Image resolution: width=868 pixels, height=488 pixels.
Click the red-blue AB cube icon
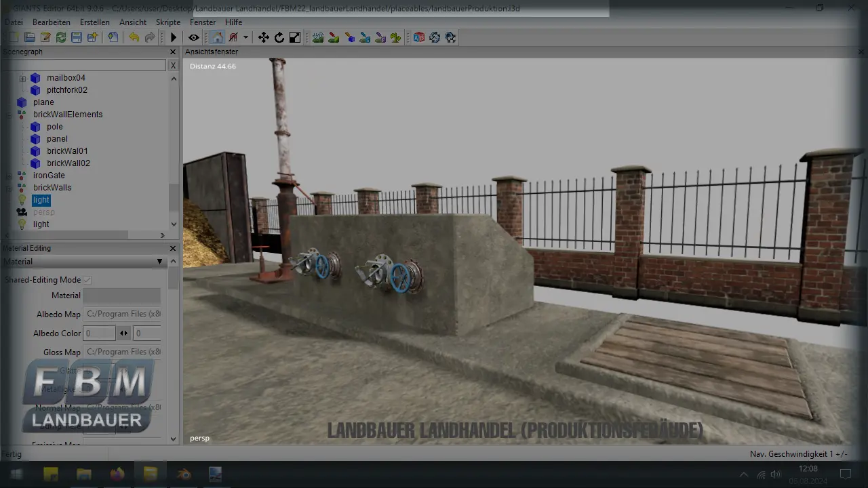point(418,37)
